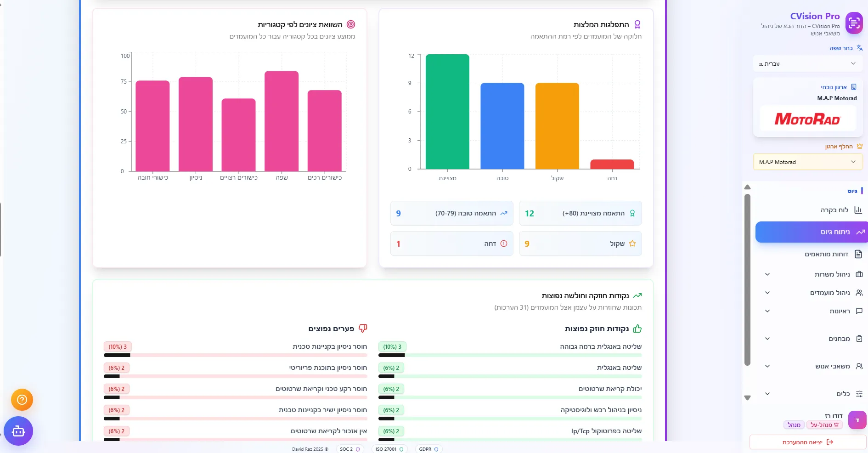Click the CVision Pro logo icon
Image resolution: width=868 pixels, height=453 pixels.
(x=854, y=23)
